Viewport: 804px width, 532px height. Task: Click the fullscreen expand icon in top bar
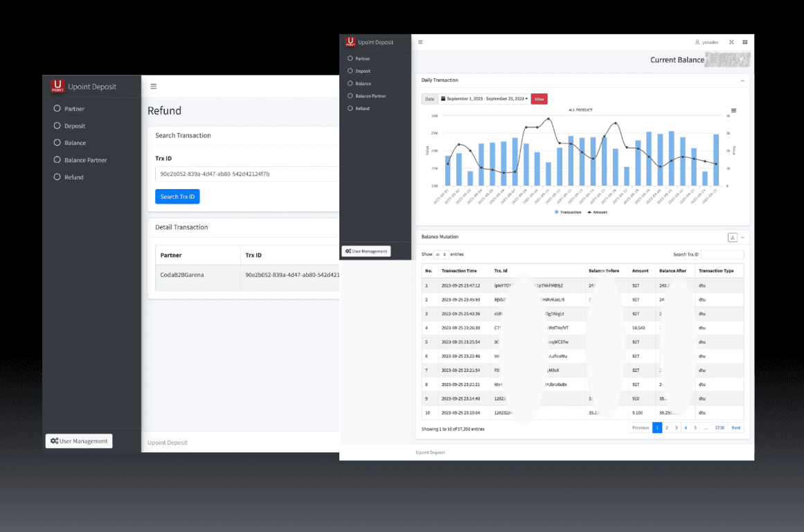pos(731,42)
